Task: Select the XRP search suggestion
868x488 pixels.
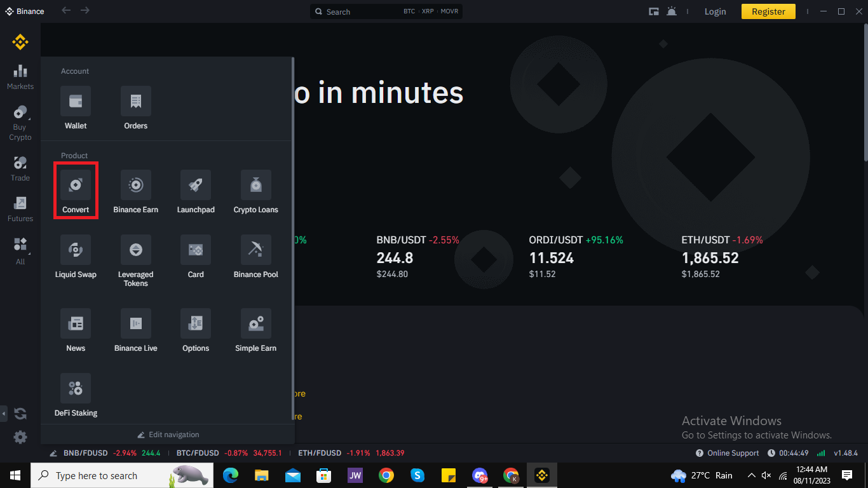Action: (x=428, y=11)
